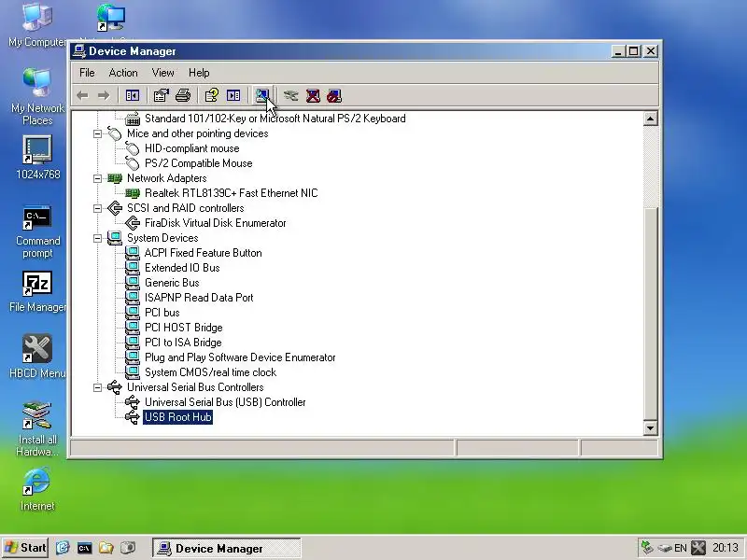The height and width of the screenshot is (560, 747).
Task: Click the quick launch command prompt icon
Action: (84, 548)
